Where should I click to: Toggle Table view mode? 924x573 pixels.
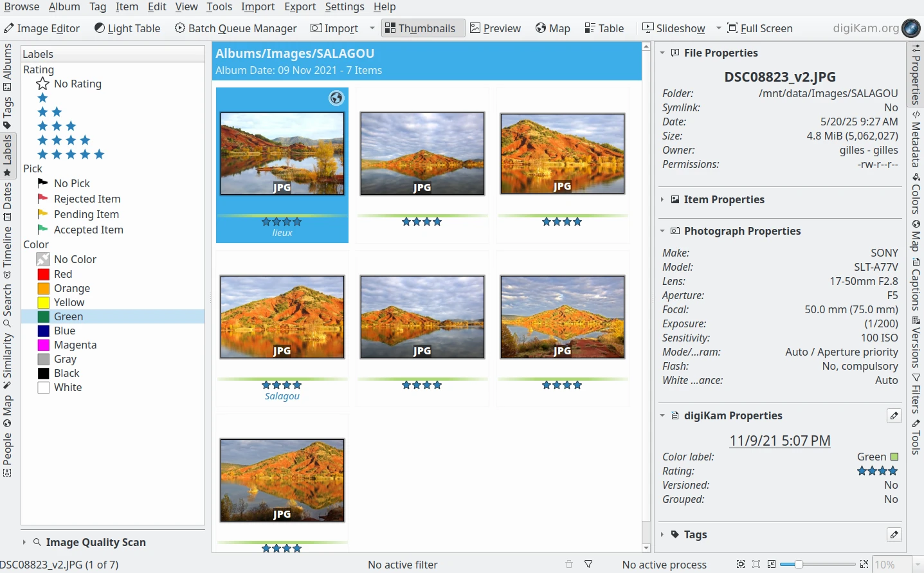pos(604,28)
